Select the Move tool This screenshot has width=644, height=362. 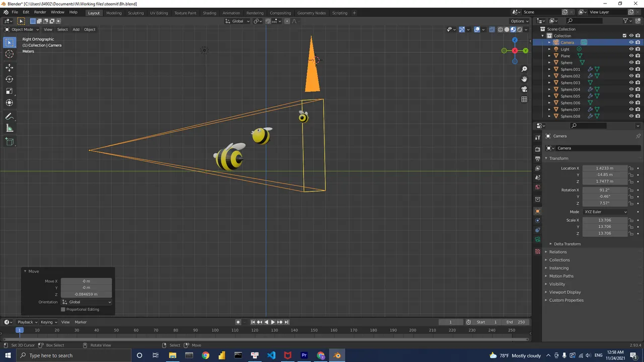pyautogui.click(x=10, y=67)
